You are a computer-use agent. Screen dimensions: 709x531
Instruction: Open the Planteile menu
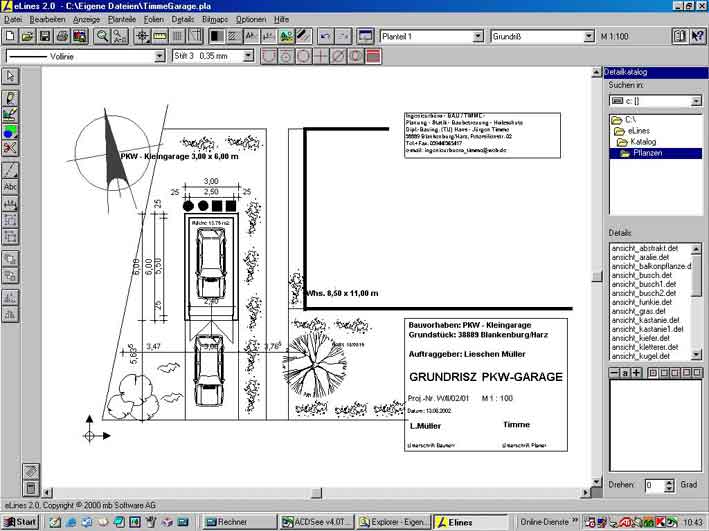(121, 19)
